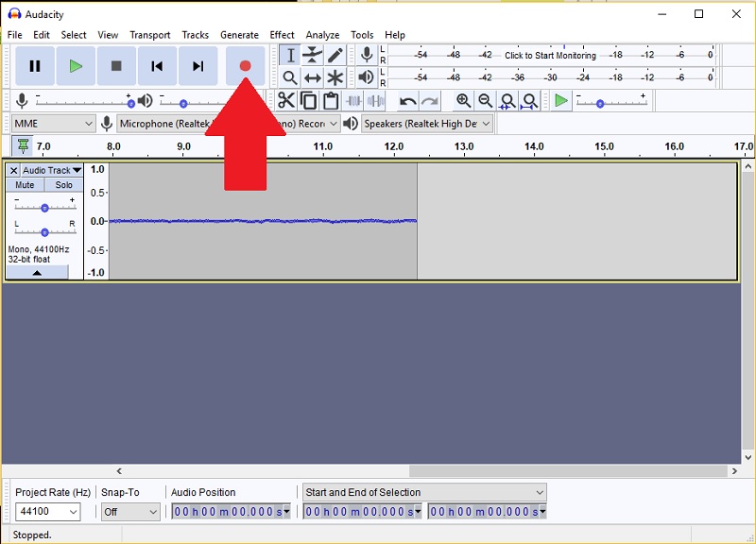
Task: Click the vertical scrollbar down arrow
Action: click(747, 457)
